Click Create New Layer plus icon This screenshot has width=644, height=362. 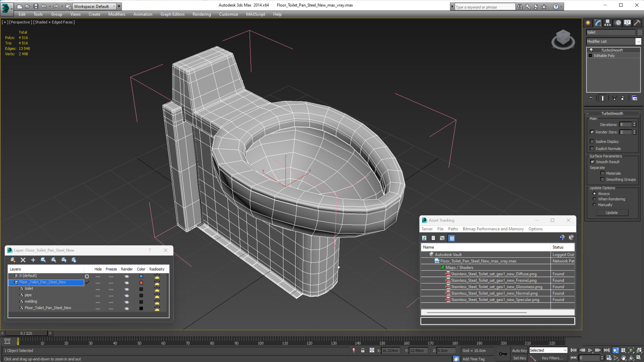click(33, 260)
